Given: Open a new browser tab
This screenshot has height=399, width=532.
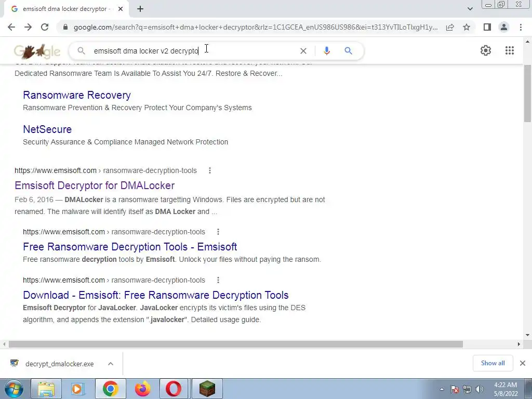Looking at the screenshot, I should 140,9.
